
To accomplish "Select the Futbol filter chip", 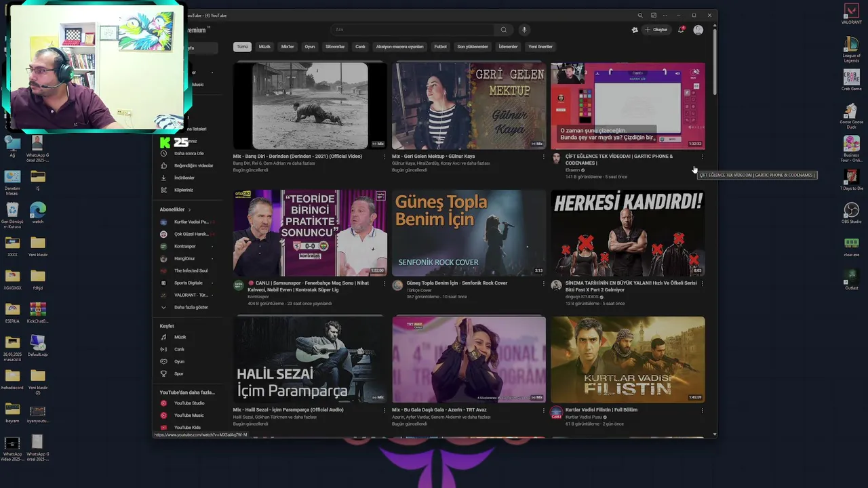I will click(x=441, y=47).
